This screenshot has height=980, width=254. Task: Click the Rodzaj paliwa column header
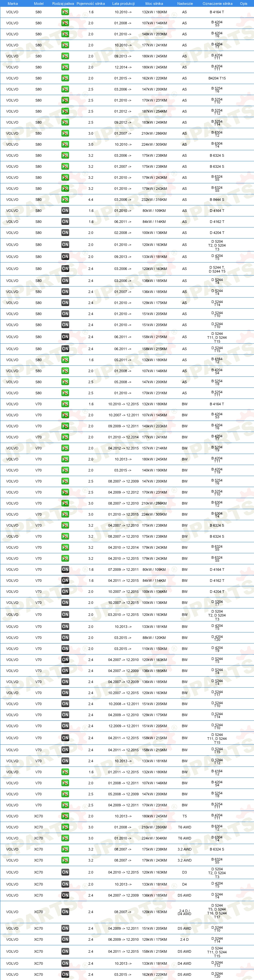pyautogui.click(x=63, y=4)
